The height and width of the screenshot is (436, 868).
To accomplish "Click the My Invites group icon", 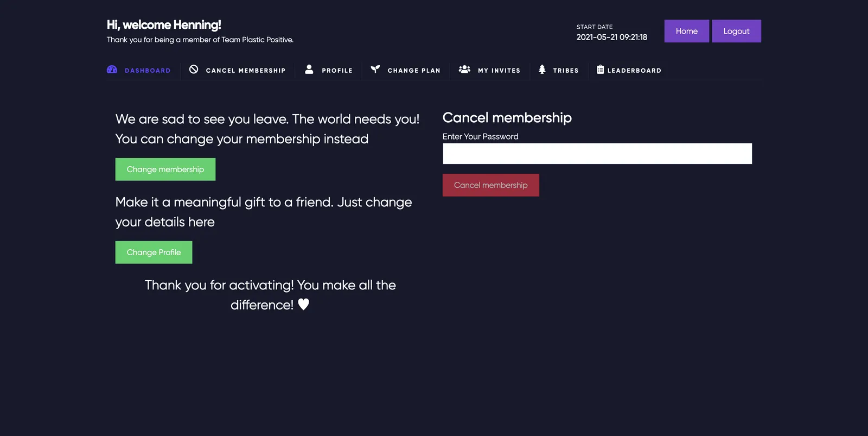I will (464, 69).
